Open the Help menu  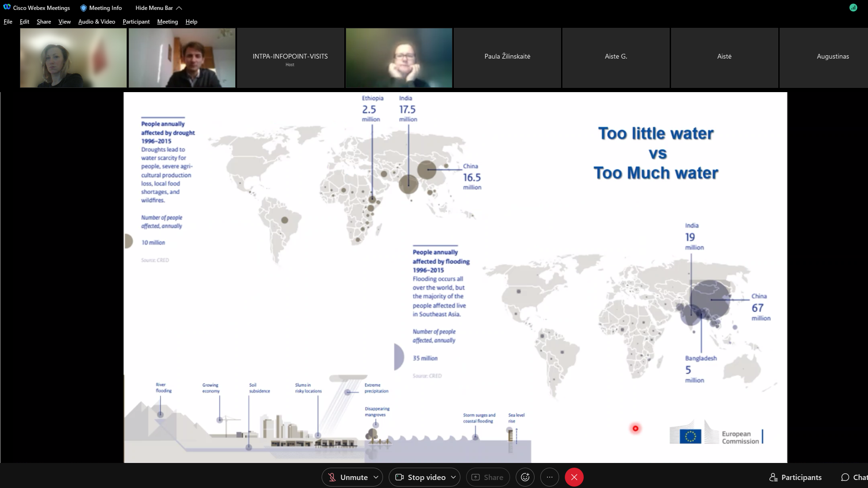point(191,22)
